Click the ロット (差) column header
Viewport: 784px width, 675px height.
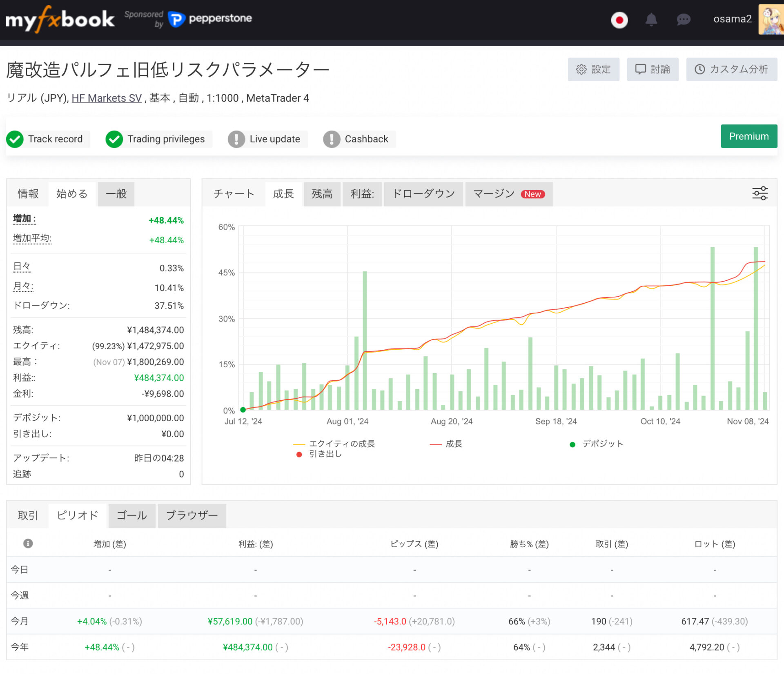pos(715,544)
